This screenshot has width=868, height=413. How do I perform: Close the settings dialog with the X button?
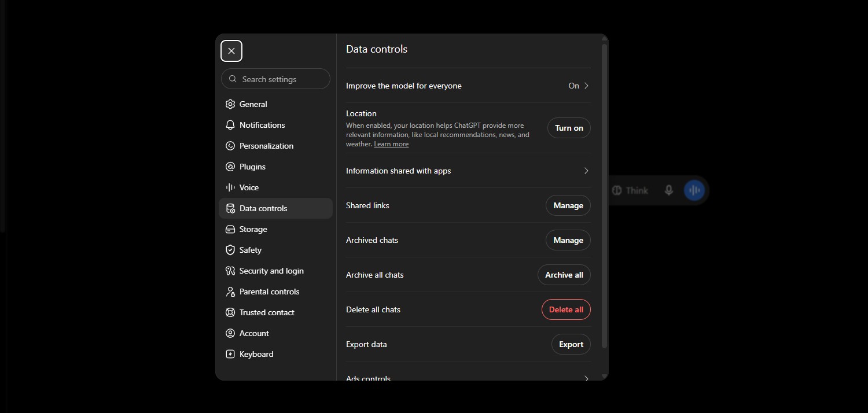[x=231, y=51]
